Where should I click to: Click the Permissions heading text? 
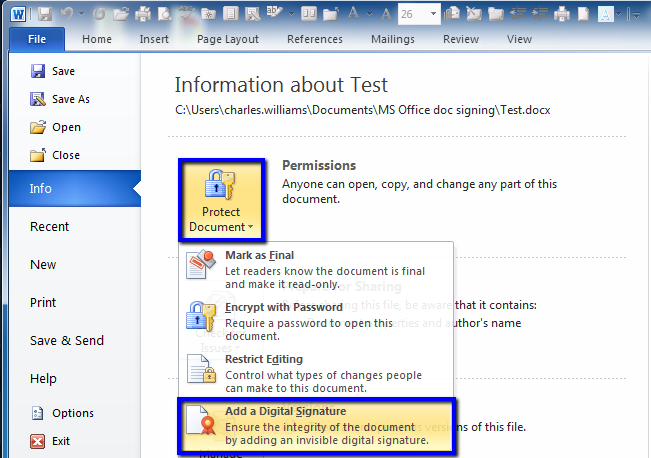[x=319, y=165]
